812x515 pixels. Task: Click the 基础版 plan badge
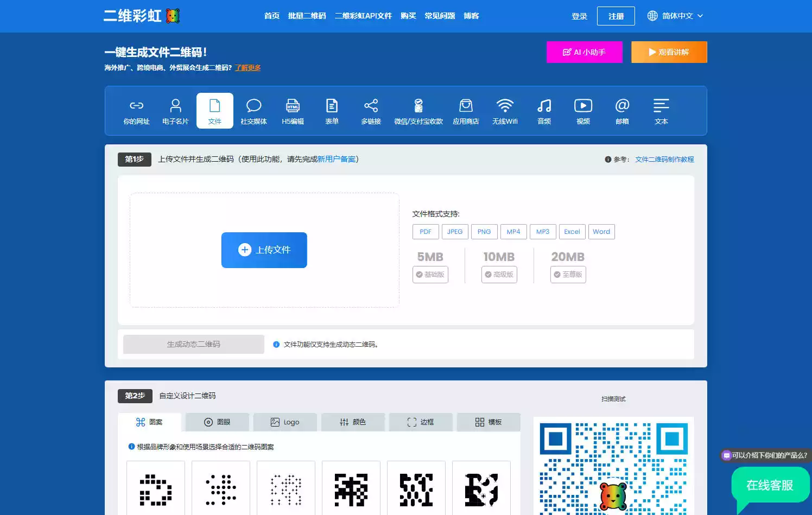(430, 275)
